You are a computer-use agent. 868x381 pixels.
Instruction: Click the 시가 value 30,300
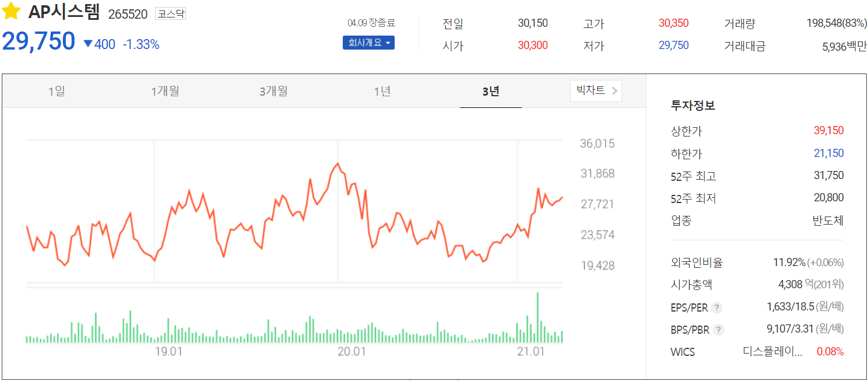[x=533, y=45]
